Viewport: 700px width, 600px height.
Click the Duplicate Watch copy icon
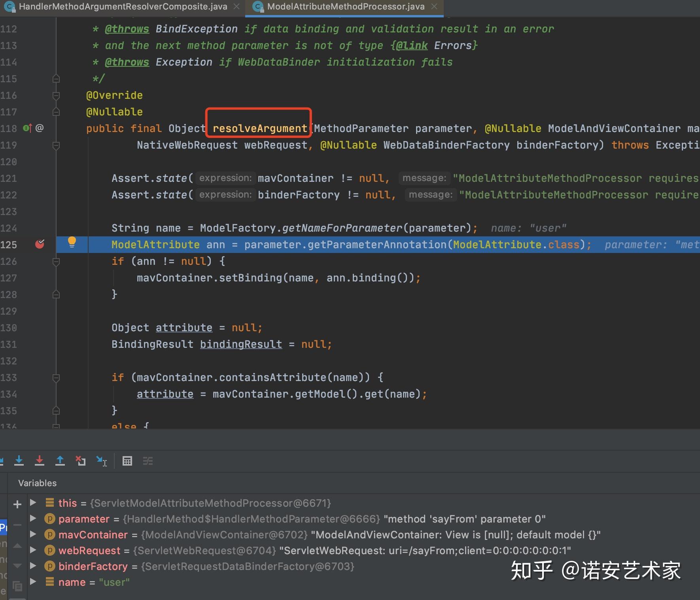tap(17, 586)
